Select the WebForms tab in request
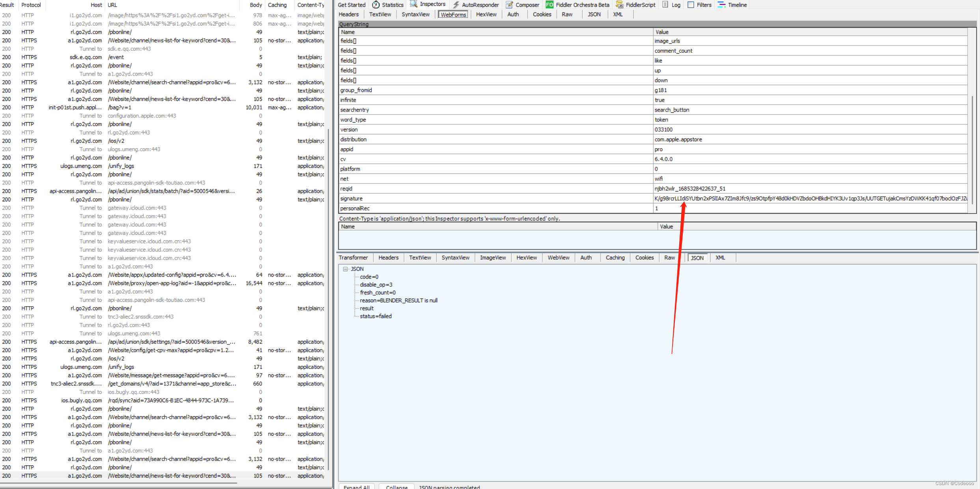The width and height of the screenshot is (980, 489). coord(452,14)
